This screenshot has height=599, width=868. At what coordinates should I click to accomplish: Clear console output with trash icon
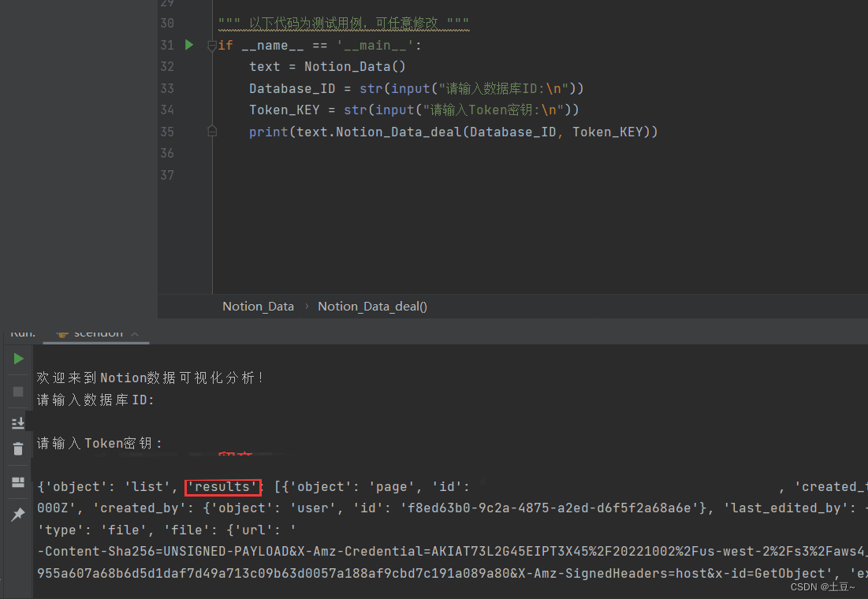coord(18,448)
